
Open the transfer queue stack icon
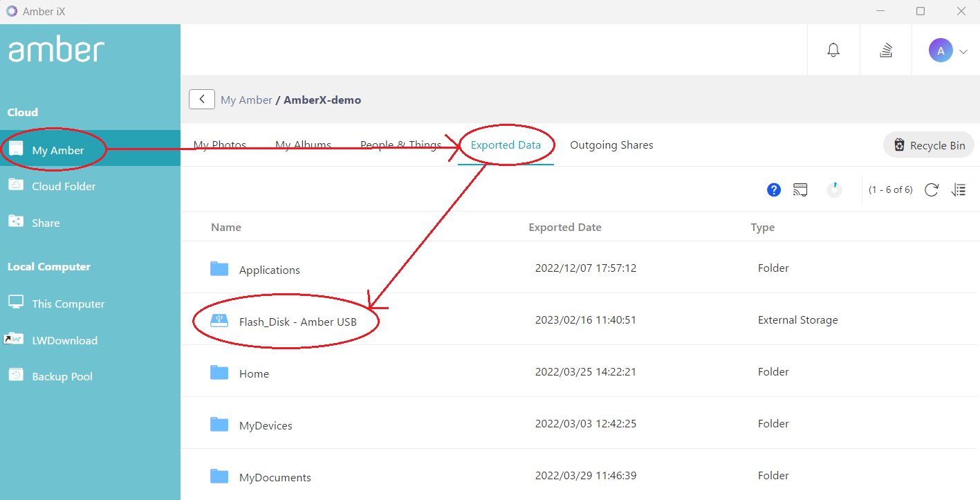886,50
